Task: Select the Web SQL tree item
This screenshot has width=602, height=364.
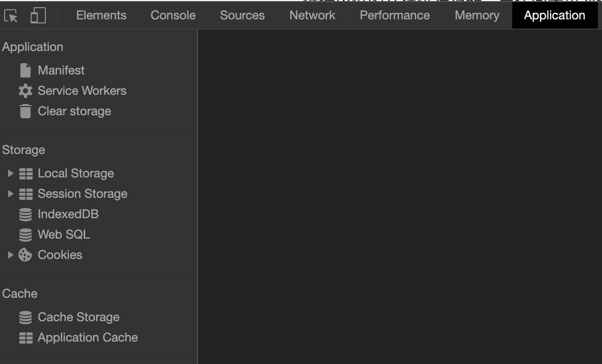Action: point(63,235)
